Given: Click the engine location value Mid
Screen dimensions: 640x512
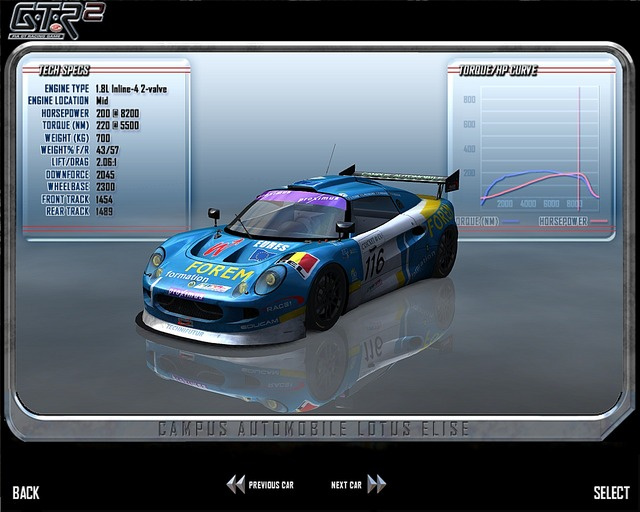Looking at the screenshot, I should (102, 100).
